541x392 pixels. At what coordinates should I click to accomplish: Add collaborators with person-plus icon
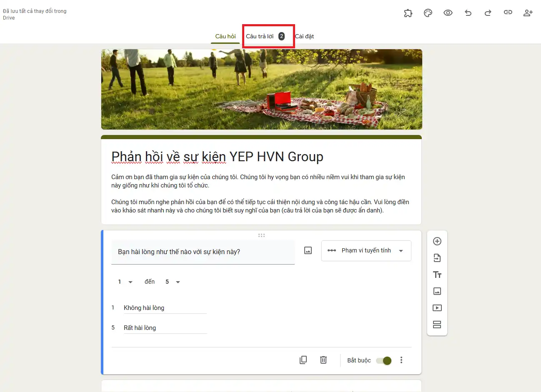pyautogui.click(x=528, y=13)
